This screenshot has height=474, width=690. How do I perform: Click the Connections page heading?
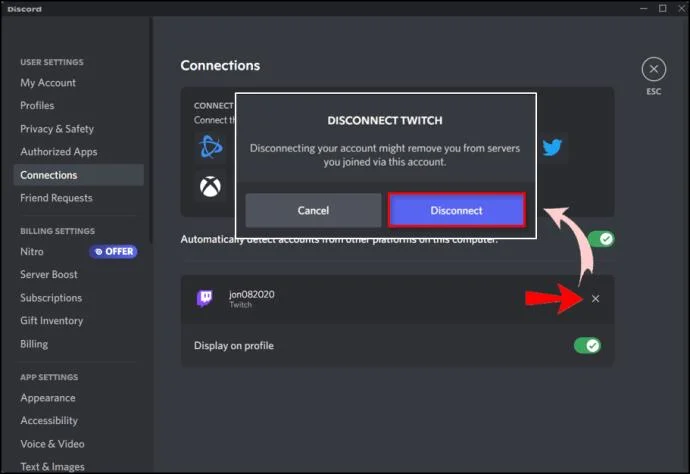coord(220,66)
